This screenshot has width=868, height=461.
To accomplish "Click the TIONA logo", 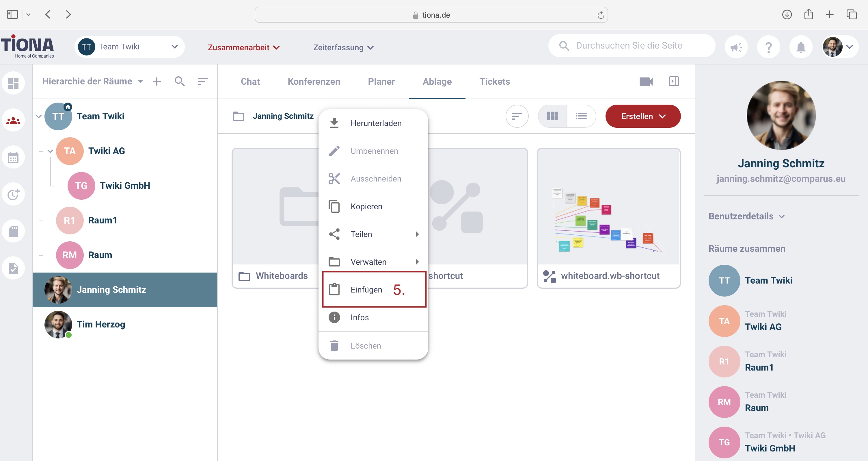I will [28, 46].
